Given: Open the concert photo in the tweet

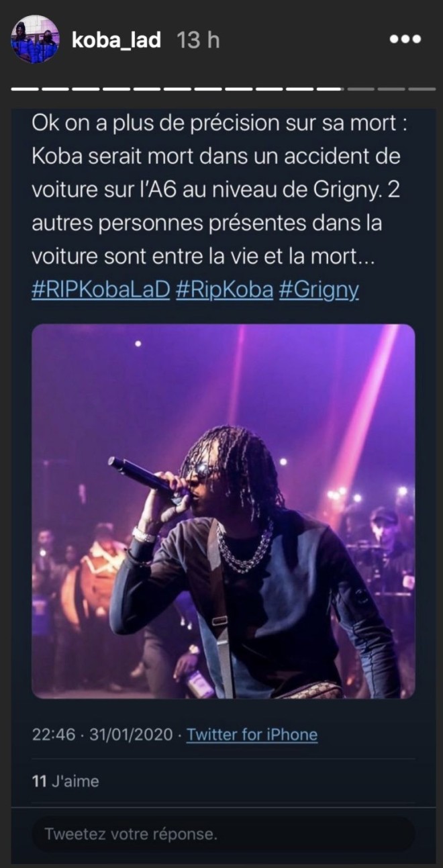Looking at the screenshot, I should (224, 512).
